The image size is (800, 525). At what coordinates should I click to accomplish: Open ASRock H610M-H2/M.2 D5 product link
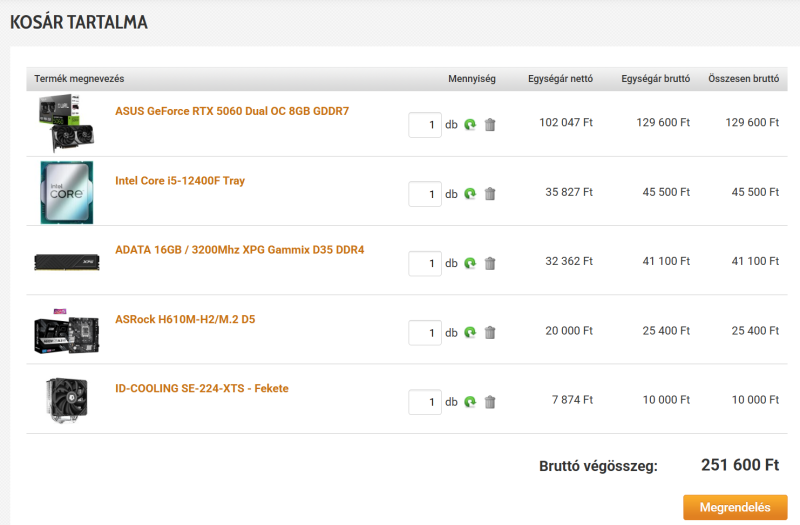[185, 319]
